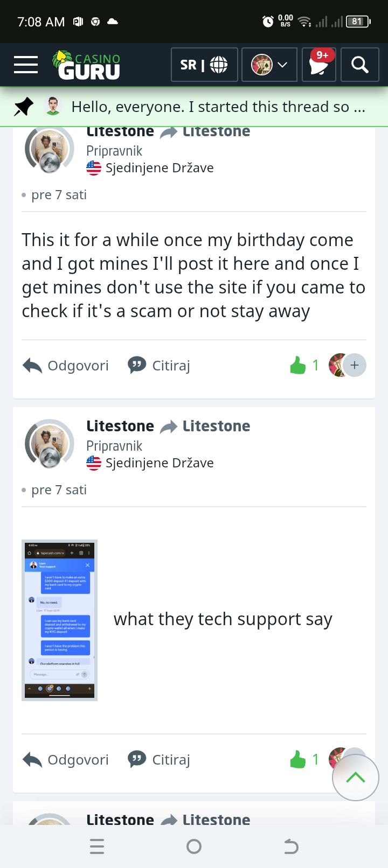Open pinned message 'Hello, everyone. I started...'
The height and width of the screenshot is (868, 388).
tap(218, 107)
